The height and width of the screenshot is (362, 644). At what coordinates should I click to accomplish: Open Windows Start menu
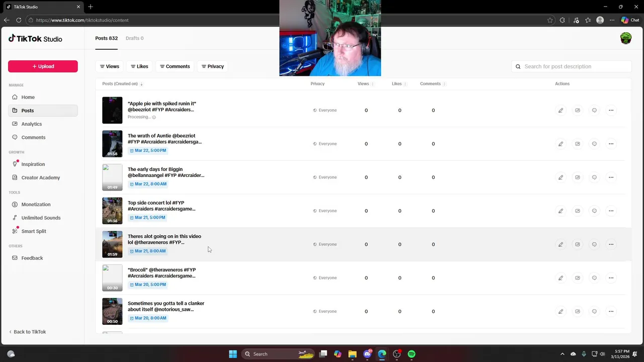tap(233, 354)
